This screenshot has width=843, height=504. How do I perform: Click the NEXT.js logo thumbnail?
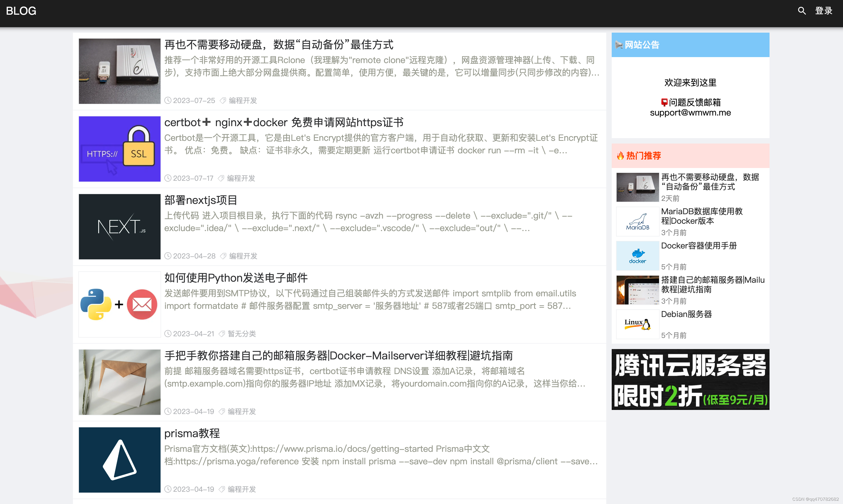click(120, 227)
